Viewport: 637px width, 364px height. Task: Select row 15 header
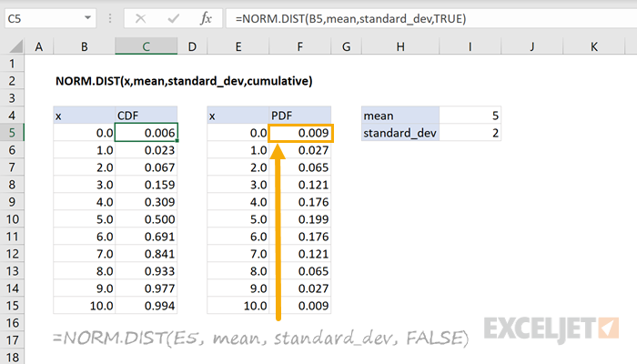click(12, 306)
